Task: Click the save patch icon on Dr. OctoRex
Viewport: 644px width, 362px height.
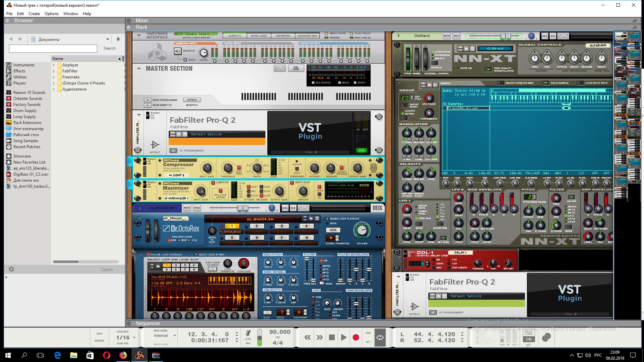Action: click(317, 218)
